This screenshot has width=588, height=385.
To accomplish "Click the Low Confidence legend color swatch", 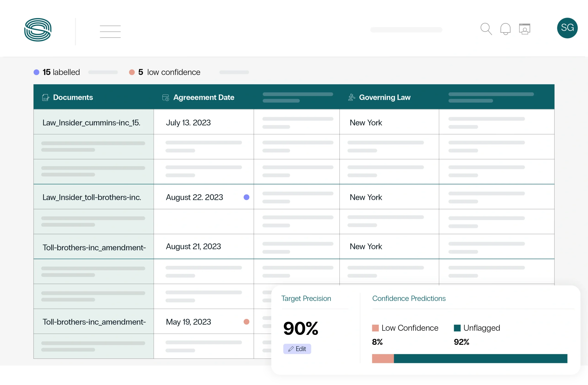I will 376,328.
